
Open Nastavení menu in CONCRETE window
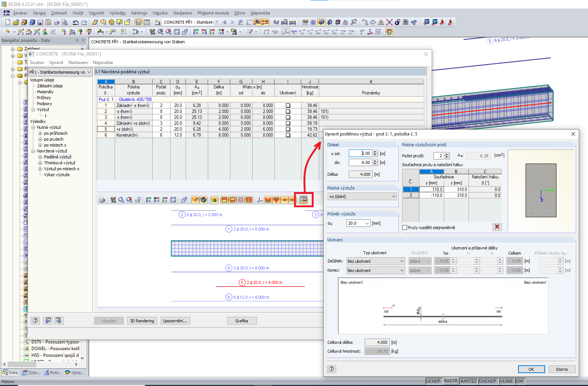(78, 63)
